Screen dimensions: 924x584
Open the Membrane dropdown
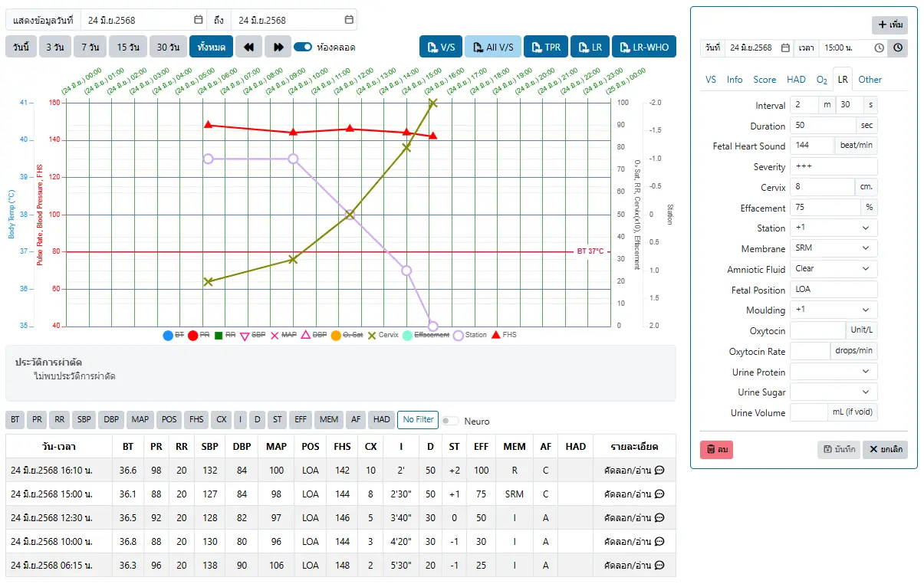(x=834, y=248)
